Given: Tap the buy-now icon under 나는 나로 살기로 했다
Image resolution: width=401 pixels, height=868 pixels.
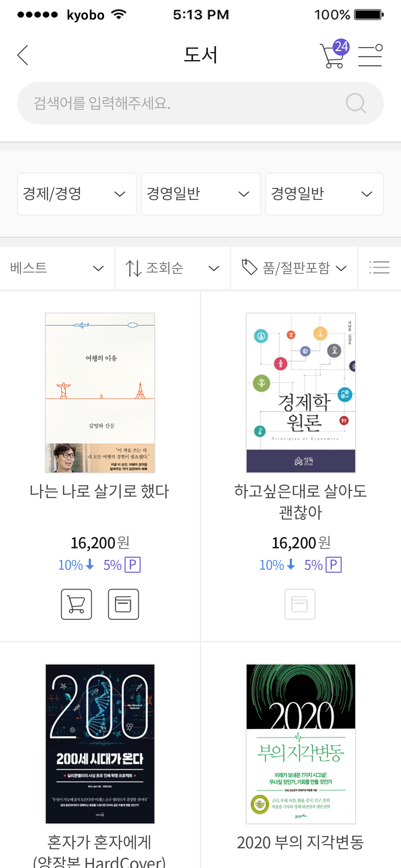Looking at the screenshot, I should point(123,604).
